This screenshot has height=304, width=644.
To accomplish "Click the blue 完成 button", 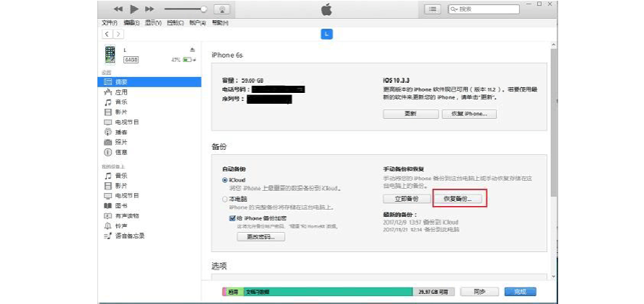I will (521, 292).
